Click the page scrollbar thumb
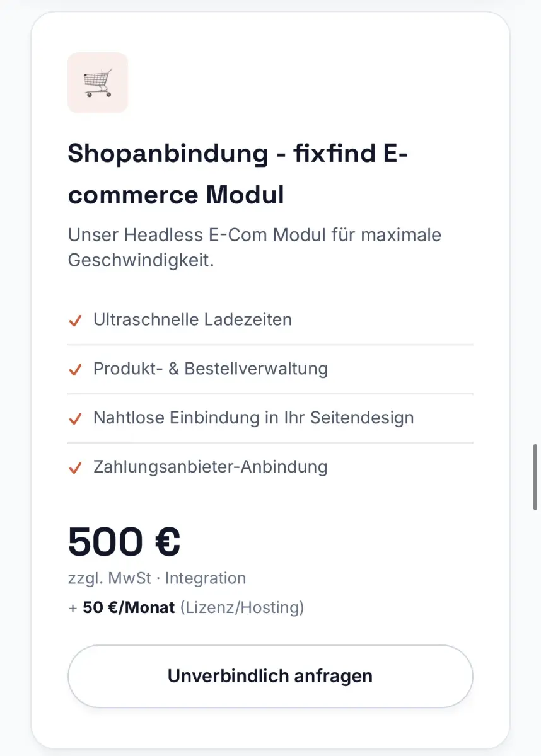The image size is (541, 756). 535,477
